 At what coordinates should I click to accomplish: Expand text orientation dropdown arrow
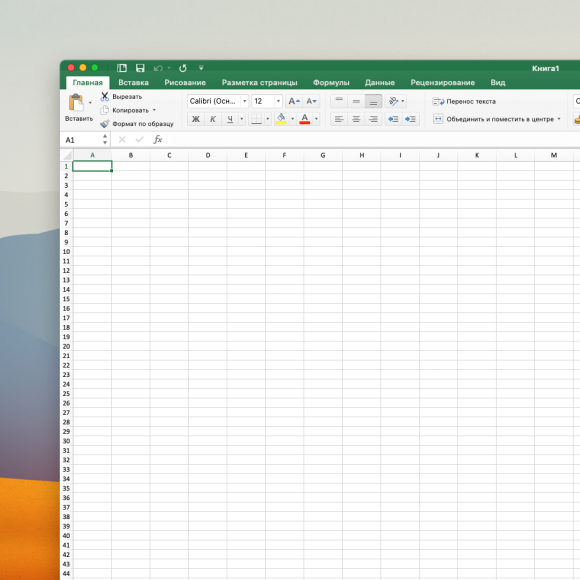403,101
